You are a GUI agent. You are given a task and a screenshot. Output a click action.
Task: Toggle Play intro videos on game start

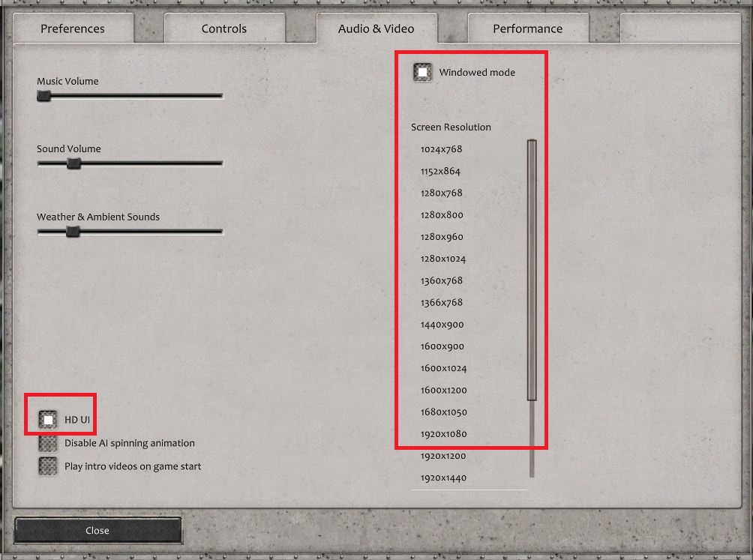point(48,466)
